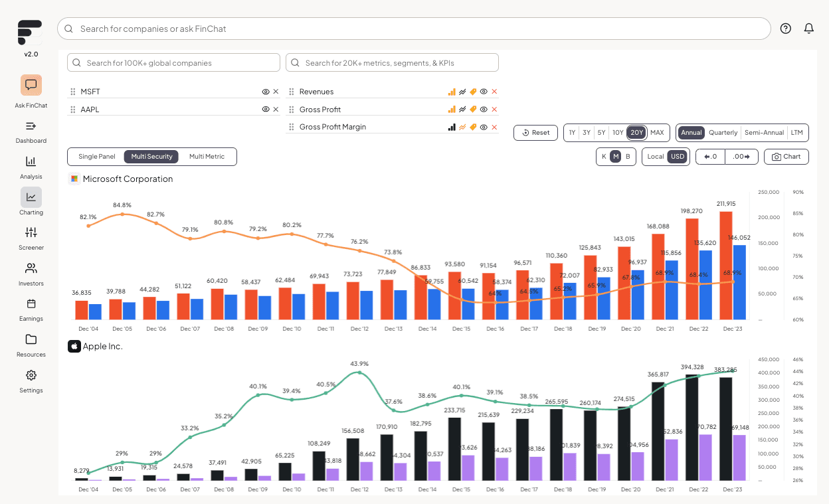Grab the AAPL row drag handle
The image size is (829, 504).
pyautogui.click(x=73, y=110)
